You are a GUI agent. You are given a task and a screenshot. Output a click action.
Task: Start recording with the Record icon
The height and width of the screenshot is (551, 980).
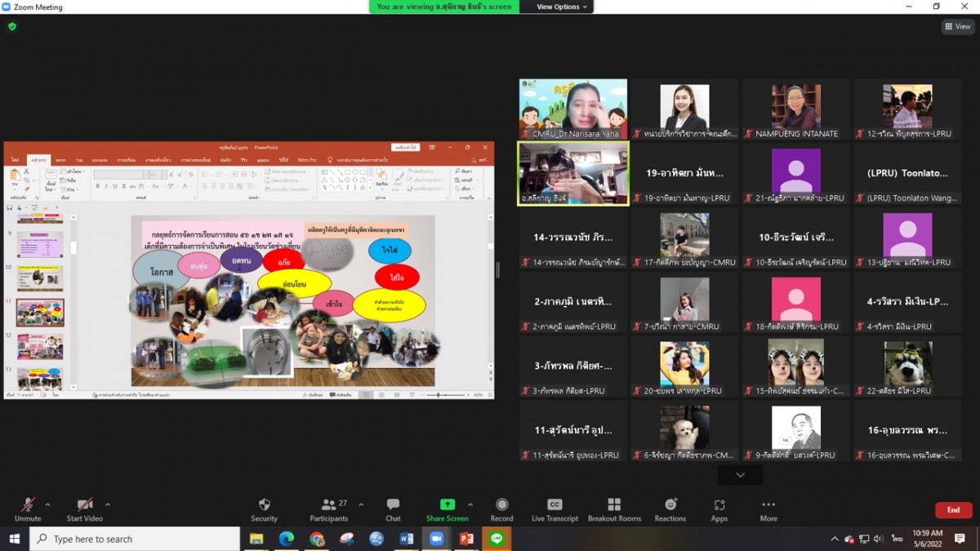coord(501,505)
